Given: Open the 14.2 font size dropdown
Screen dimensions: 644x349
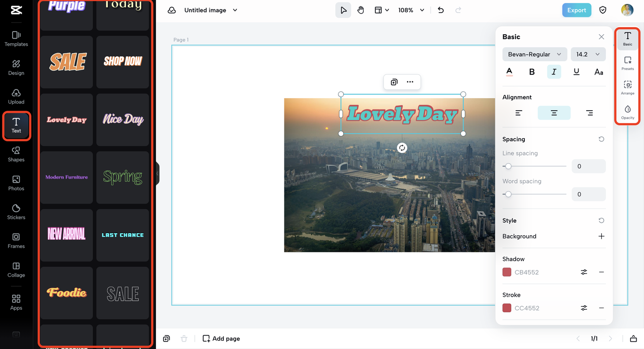Looking at the screenshot, I should pyautogui.click(x=588, y=54).
